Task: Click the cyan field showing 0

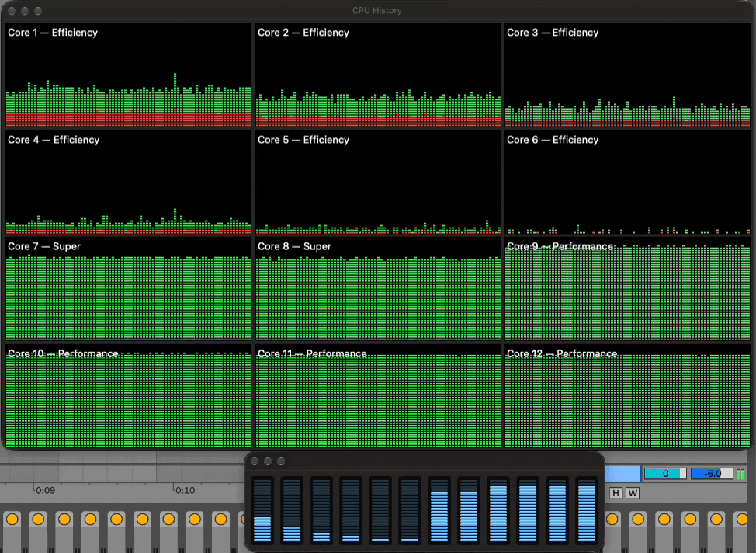Action: pos(665,473)
